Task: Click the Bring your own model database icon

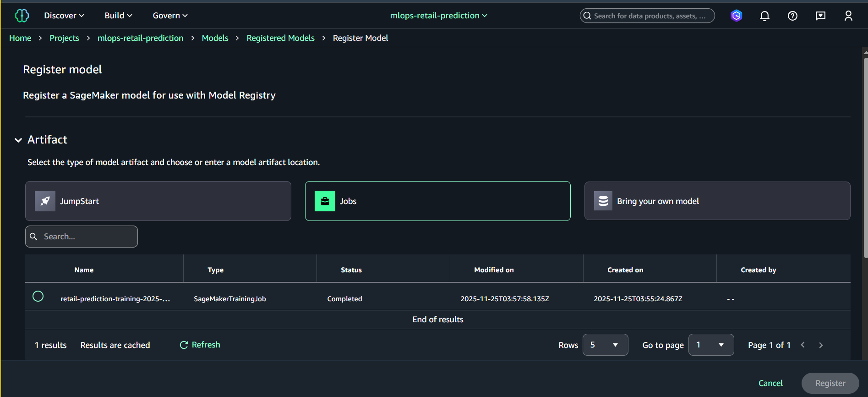Action: tap(603, 201)
